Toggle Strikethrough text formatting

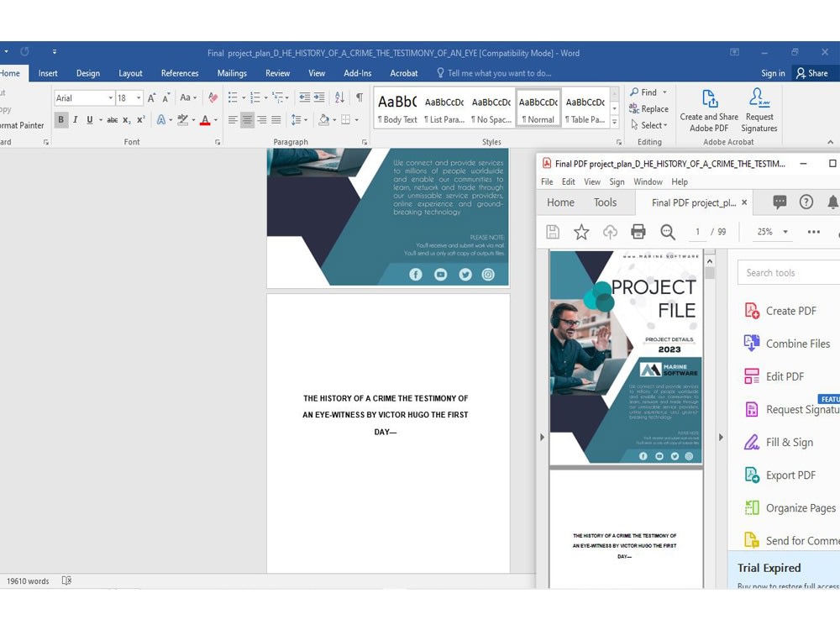coord(112,119)
